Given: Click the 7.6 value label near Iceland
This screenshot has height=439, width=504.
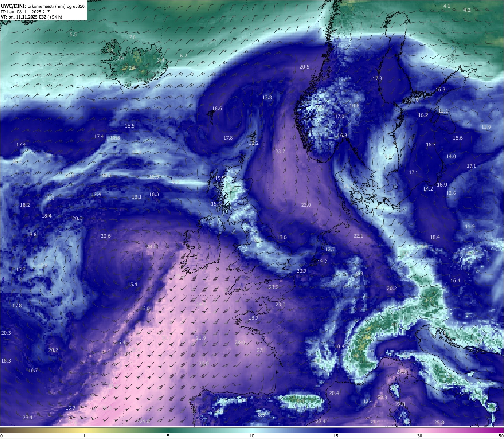Looking at the screenshot, I should coord(132,37).
